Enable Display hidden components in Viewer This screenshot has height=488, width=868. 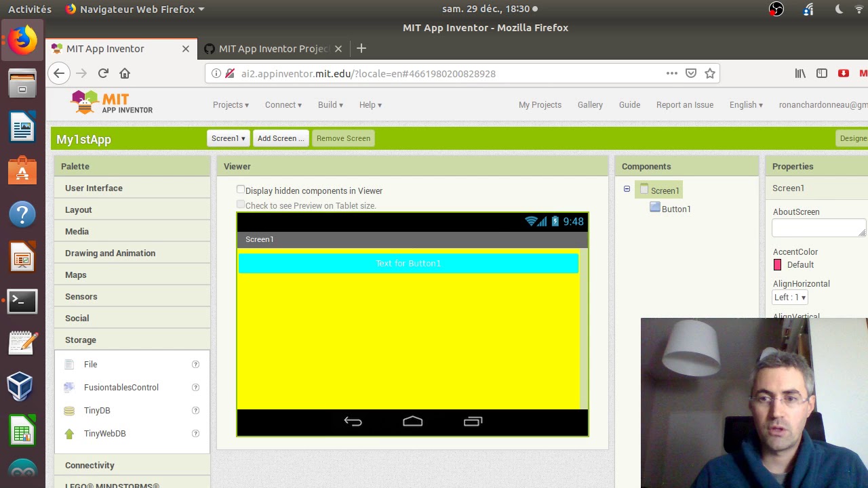pyautogui.click(x=241, y=190)
